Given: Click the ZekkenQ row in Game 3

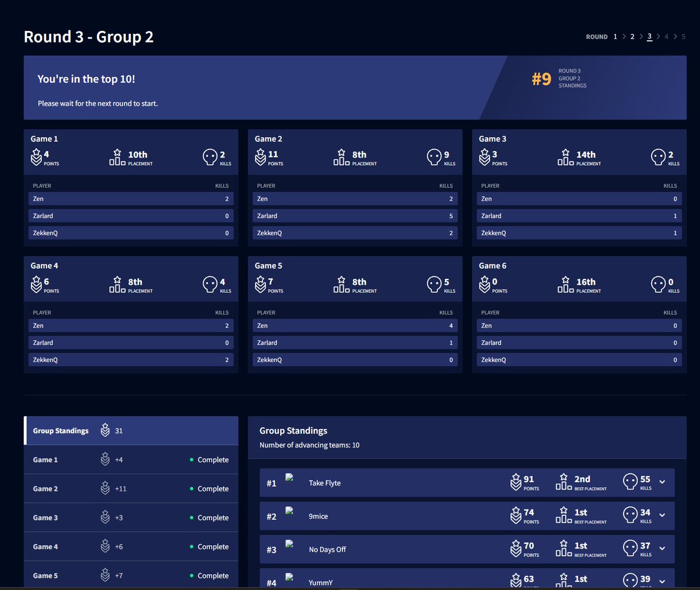Looking at the screenshot, I should point(579,233).
